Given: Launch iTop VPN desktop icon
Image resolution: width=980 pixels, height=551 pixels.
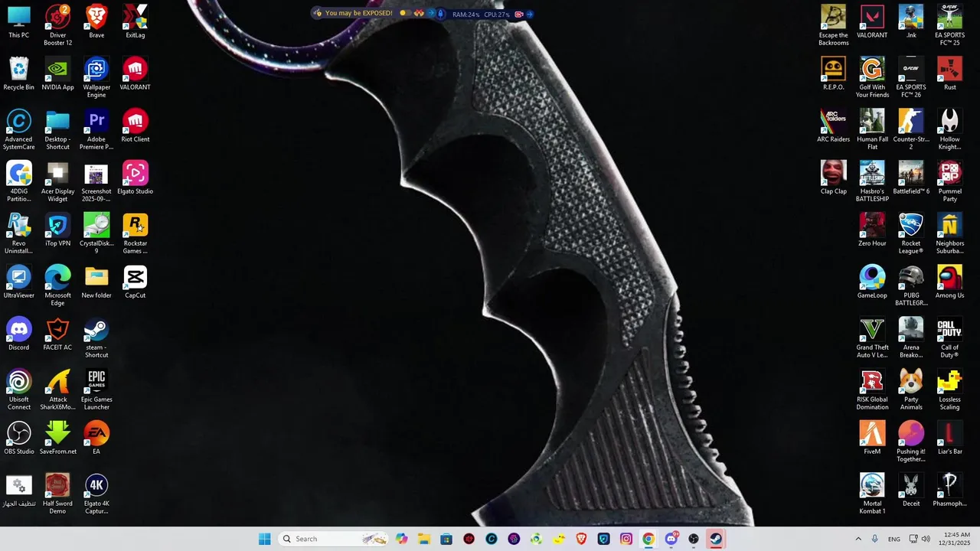Looking at the screenshot, I should click(x=57, y=230).
